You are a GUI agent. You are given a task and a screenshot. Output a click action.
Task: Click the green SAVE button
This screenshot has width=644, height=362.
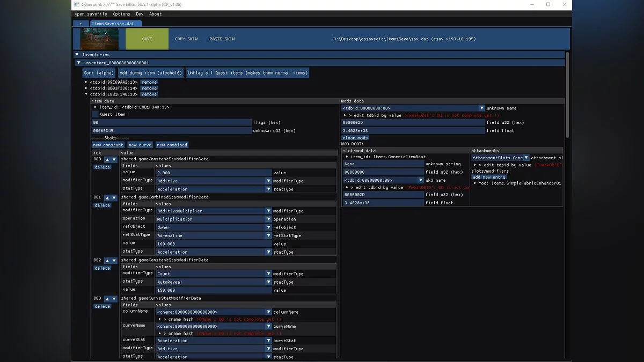coord(147,39)
